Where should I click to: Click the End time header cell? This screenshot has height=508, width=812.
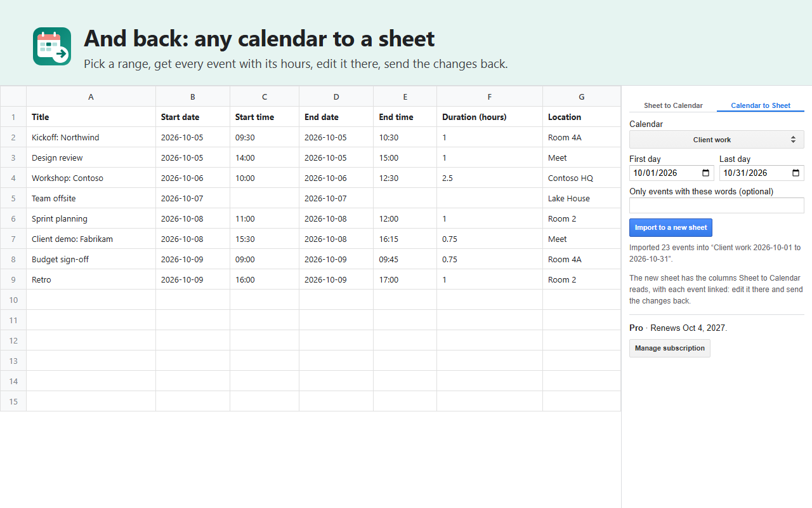point(405,117)
